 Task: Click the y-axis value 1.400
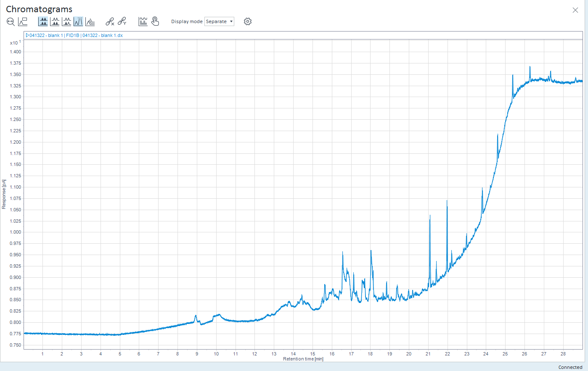click(x=16, y=52)
